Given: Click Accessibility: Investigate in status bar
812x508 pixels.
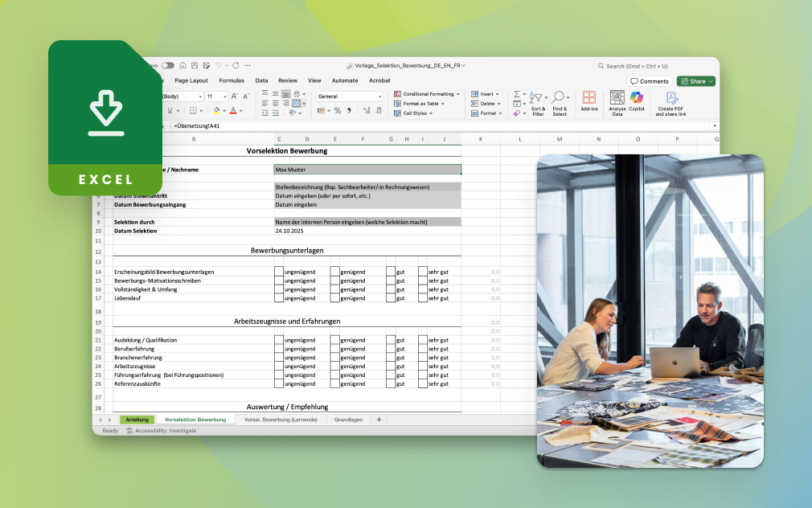Looking at the screenshot, I should (162, 430).
